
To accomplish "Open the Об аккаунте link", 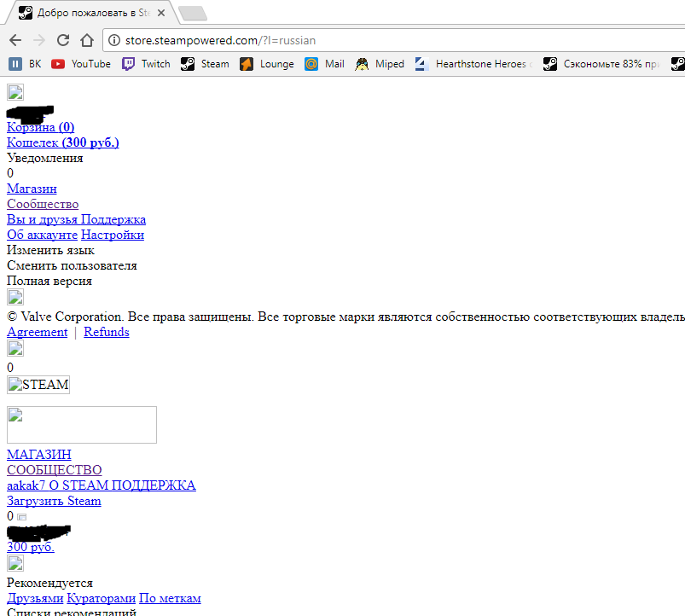I will [x=43, y=235].
